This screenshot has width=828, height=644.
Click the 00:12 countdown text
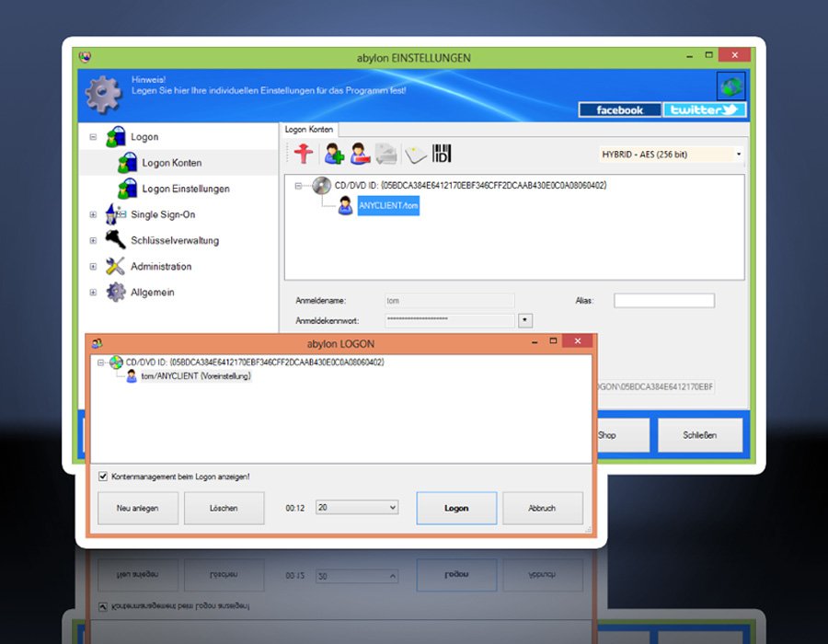click(295, 508)
